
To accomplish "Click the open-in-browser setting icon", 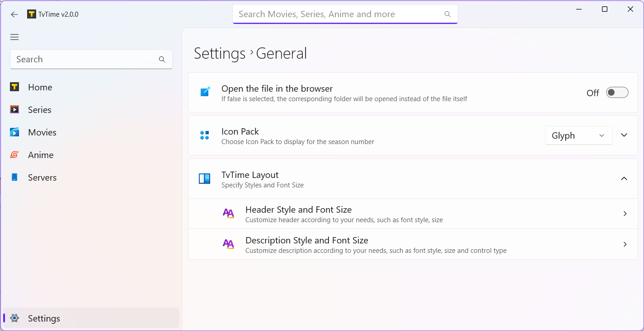I will (205, 92).
